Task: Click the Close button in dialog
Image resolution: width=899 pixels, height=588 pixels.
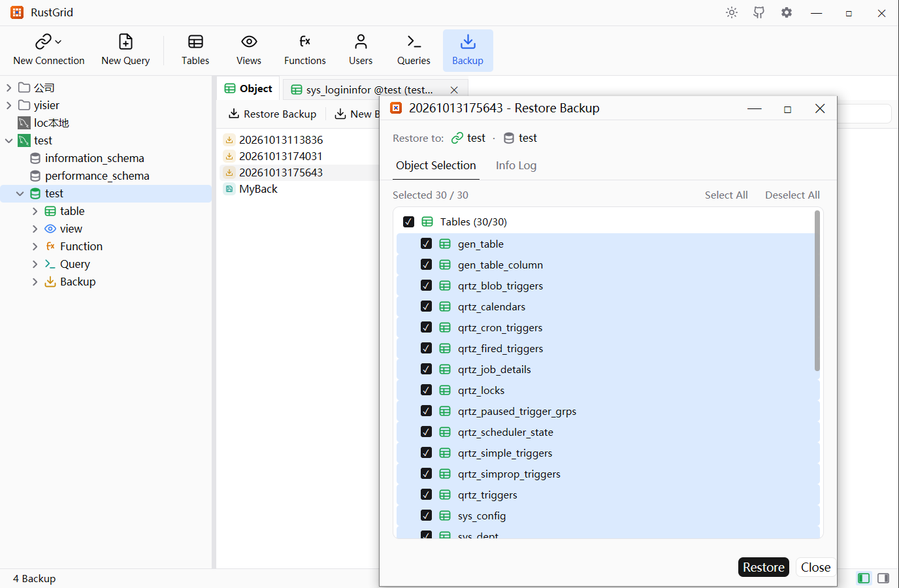Action: coord(815,567)
